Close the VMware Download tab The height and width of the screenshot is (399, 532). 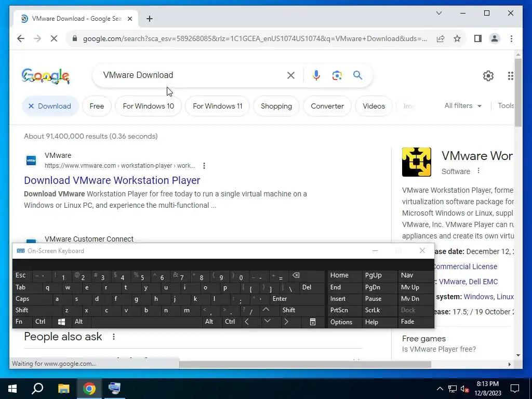click(129, 19)
